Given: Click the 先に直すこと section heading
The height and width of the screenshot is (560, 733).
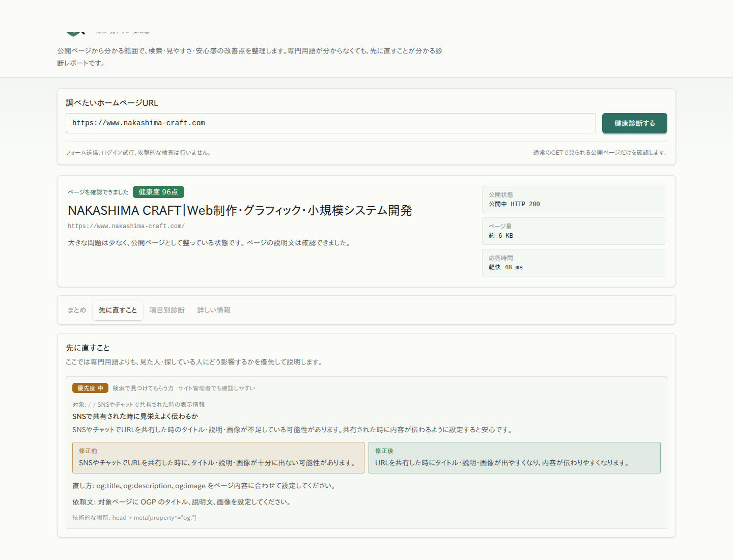Looking at the screenshot, I should click(x=88, y=348).
